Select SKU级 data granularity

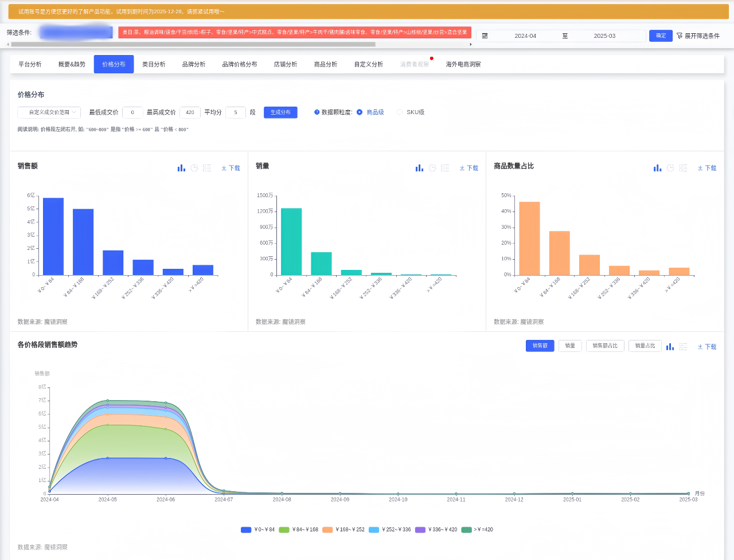[x=411, y=112]
